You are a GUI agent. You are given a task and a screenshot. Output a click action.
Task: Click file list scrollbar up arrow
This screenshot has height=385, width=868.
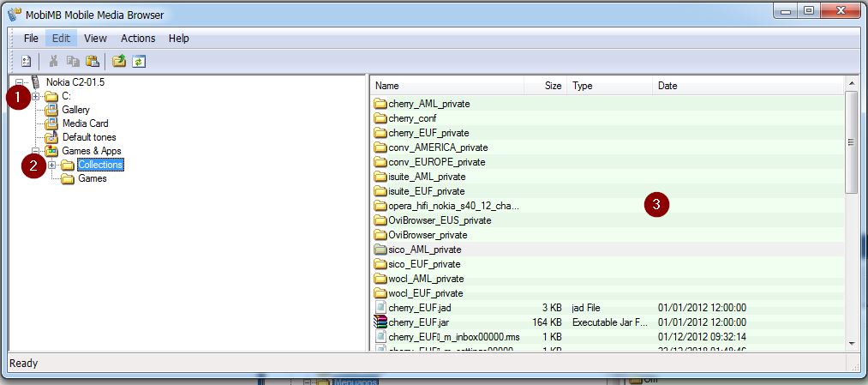[852, 83]
